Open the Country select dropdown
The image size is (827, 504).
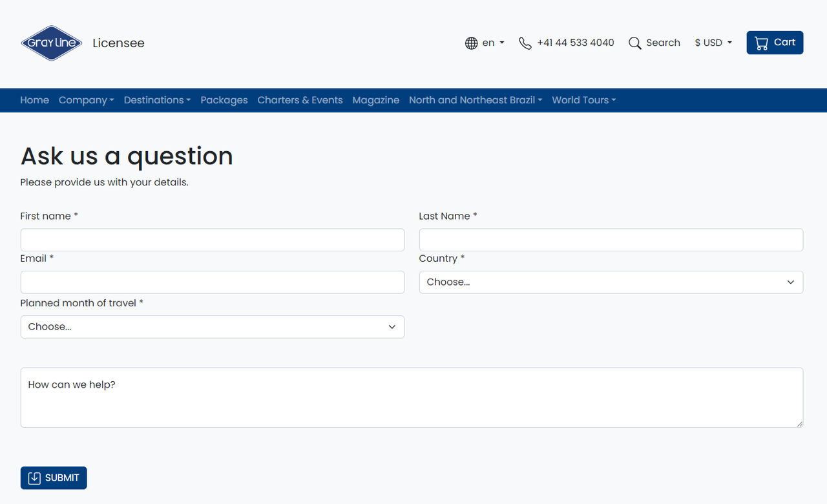[611, 282]
